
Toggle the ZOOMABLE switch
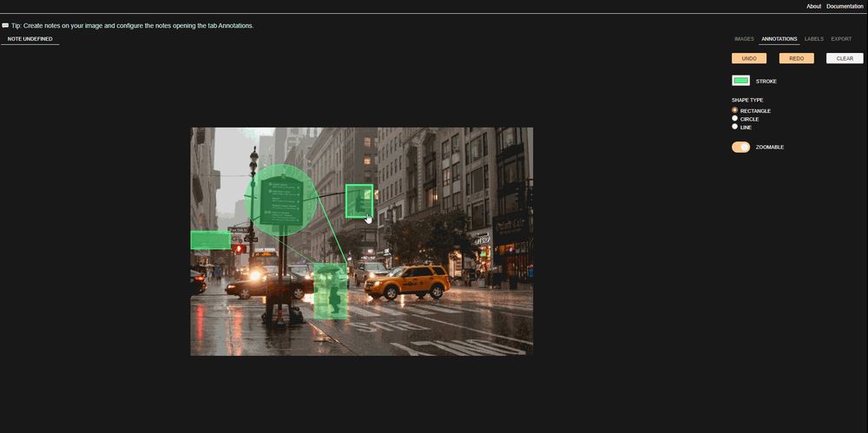coord(740,147)
